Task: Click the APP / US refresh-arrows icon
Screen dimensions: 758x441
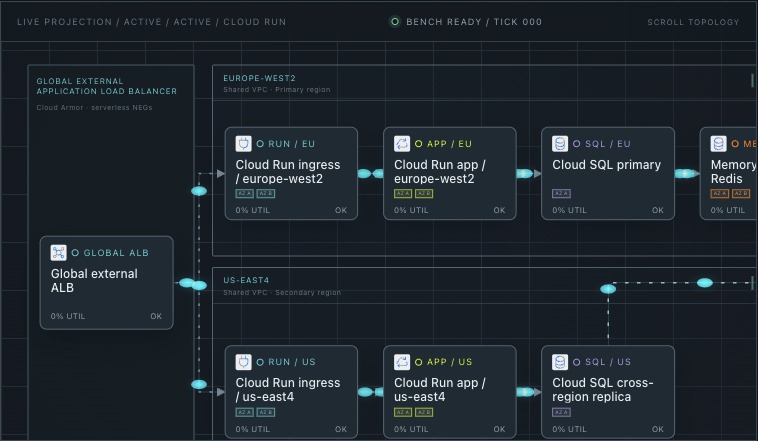Action: (402, 362)
